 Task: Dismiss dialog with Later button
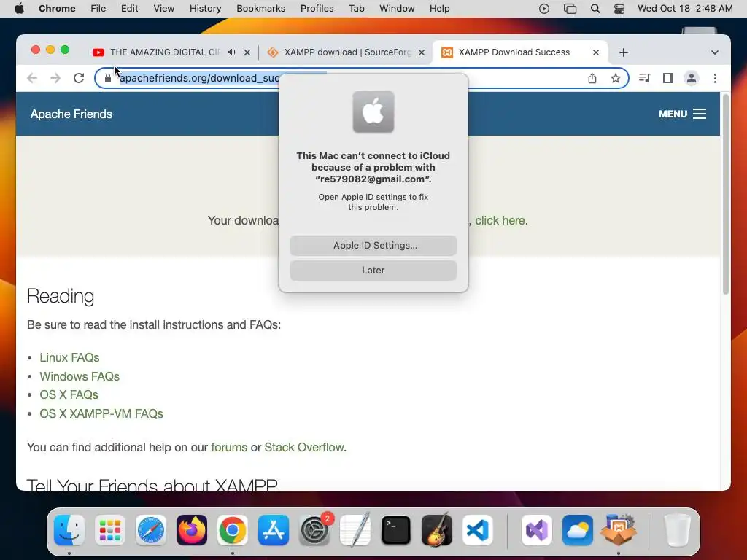(373, 271)
